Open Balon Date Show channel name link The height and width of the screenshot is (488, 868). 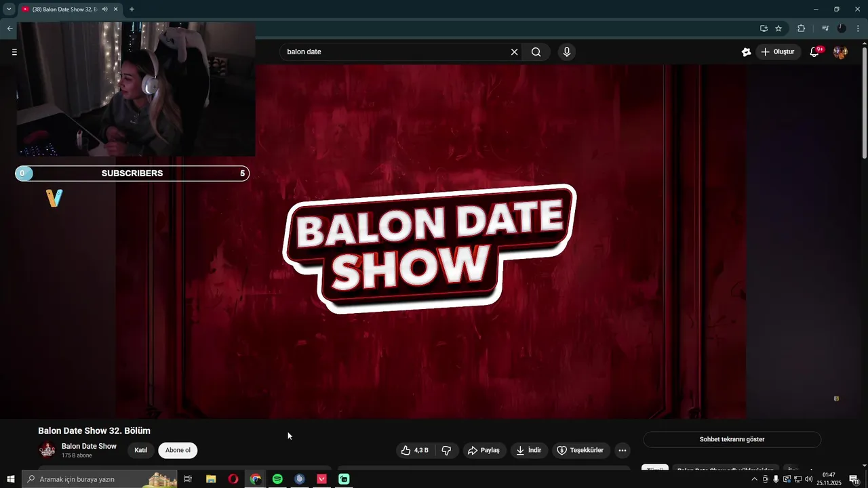coord(89,446)
